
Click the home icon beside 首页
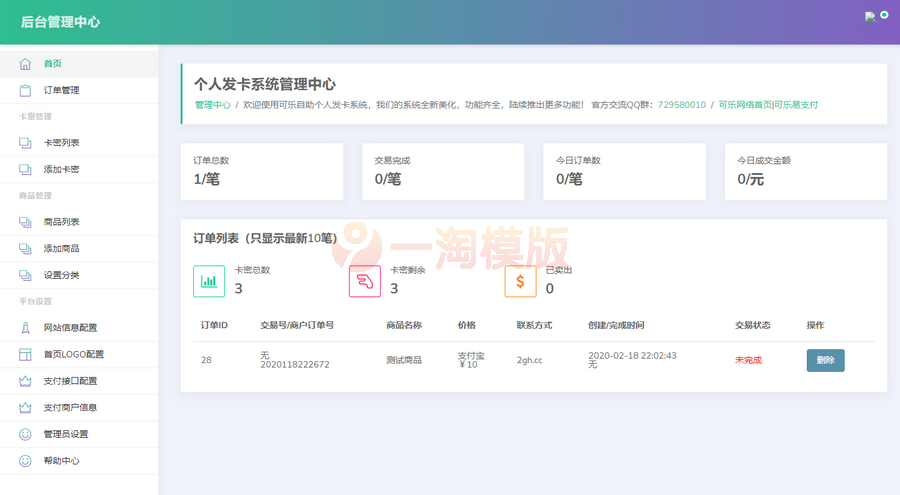pyautogui.click(x=25, y=64)
